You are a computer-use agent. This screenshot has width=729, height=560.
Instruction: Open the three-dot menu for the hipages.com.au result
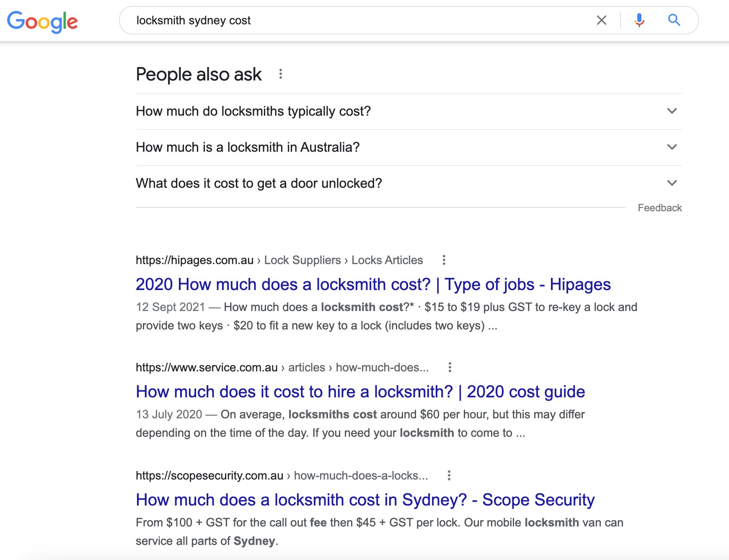tap(444, 260)
